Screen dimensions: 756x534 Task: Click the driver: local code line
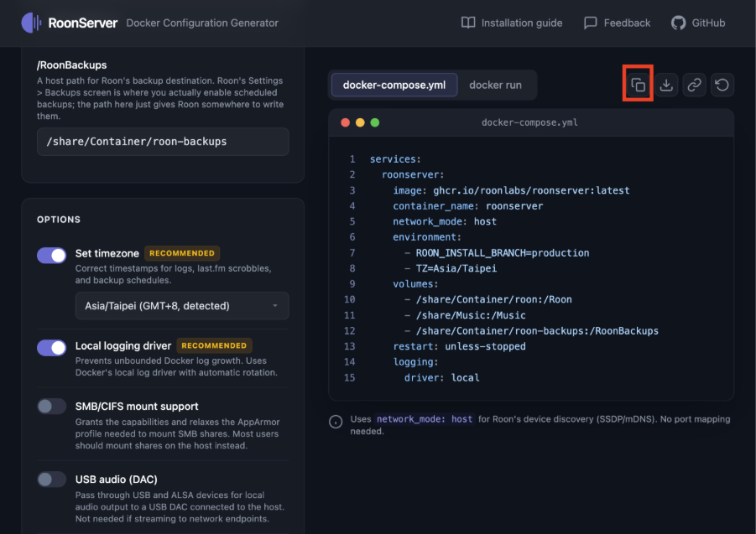[441, 377]
